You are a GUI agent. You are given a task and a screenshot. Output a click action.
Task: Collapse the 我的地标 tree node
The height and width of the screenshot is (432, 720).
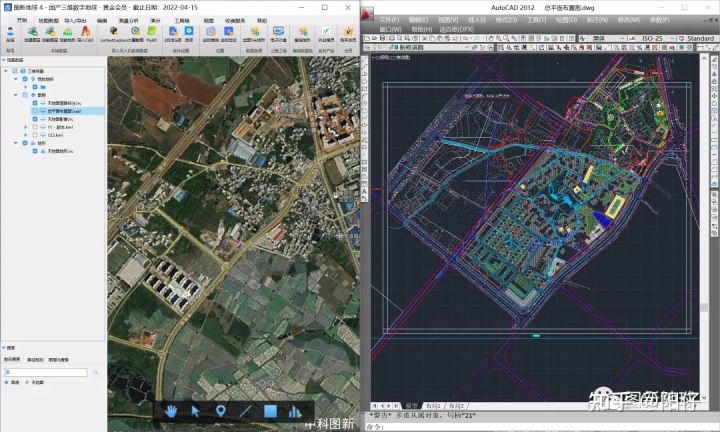[x=16, y=79]
